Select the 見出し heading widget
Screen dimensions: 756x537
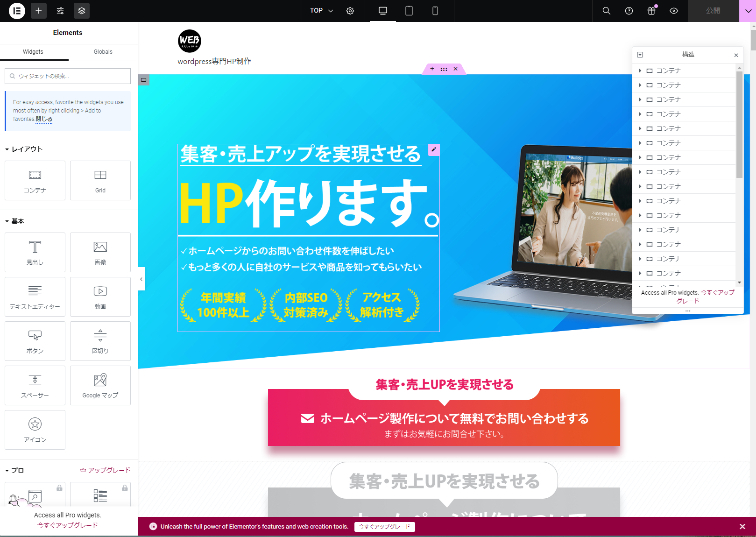(35, 253)
